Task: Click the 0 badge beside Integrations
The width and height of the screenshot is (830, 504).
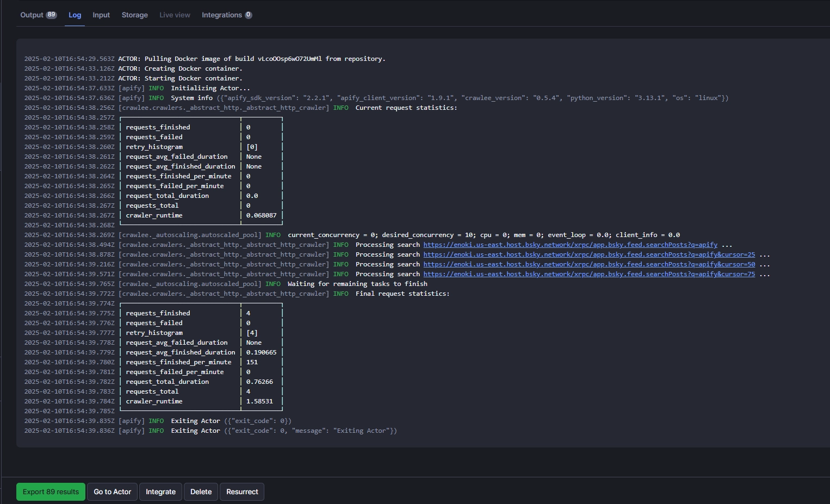Action: pyautogui.click(x=248, y=15)
